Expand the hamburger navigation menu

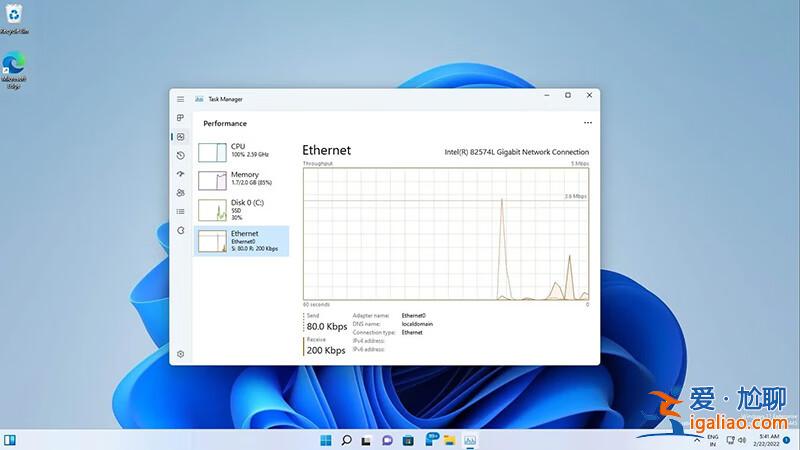coord(181,99)
